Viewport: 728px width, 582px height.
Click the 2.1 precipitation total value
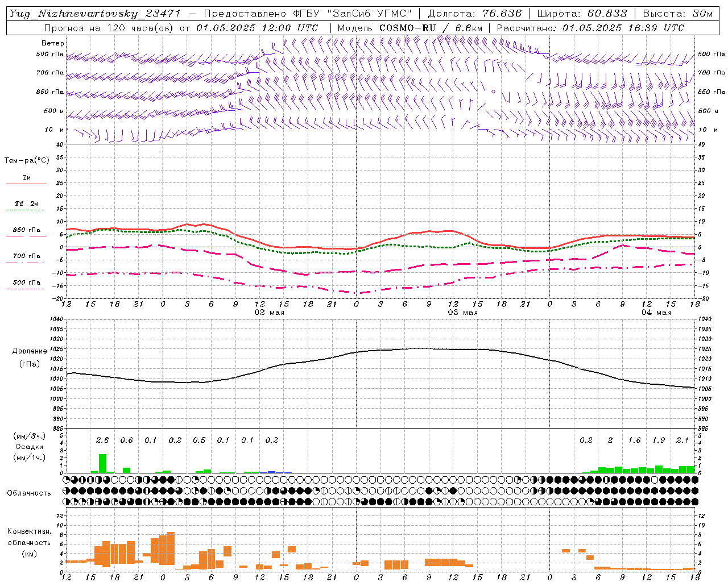(x=682, y=440)
